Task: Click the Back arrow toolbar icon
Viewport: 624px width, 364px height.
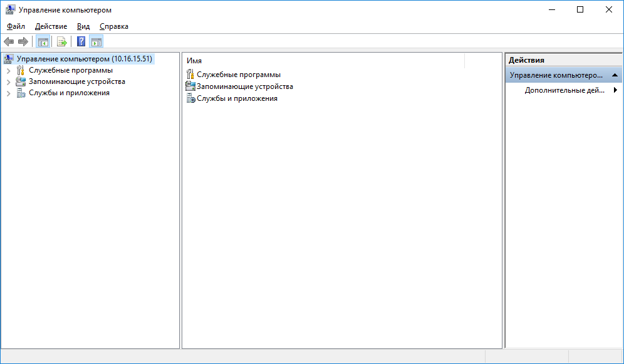Action: (x=9, y=41)
